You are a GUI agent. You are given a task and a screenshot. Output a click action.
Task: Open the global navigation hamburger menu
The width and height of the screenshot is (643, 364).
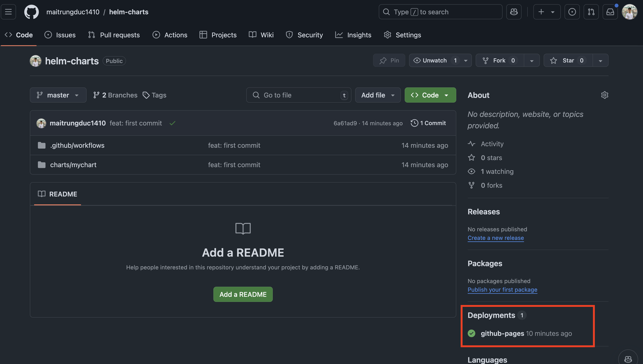[8, 12]
